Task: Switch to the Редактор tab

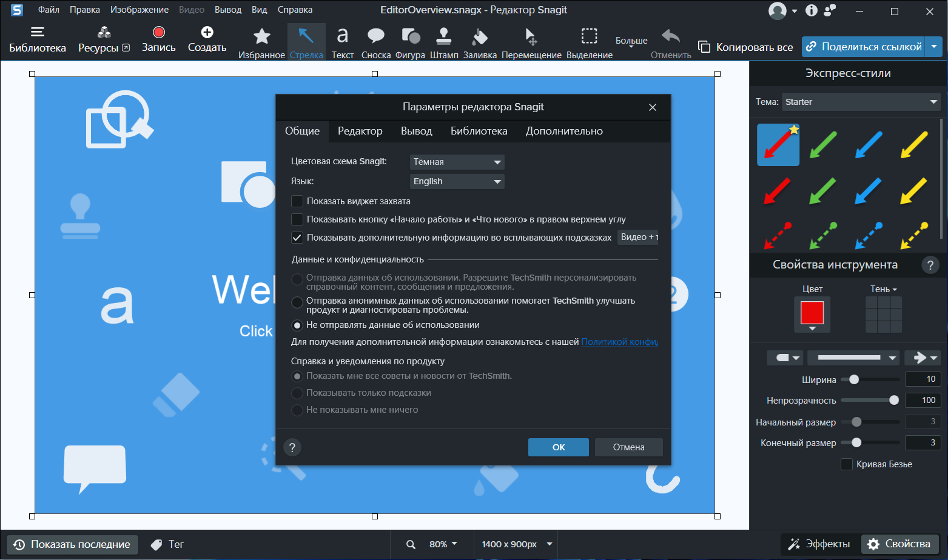Action: point(360,131)
